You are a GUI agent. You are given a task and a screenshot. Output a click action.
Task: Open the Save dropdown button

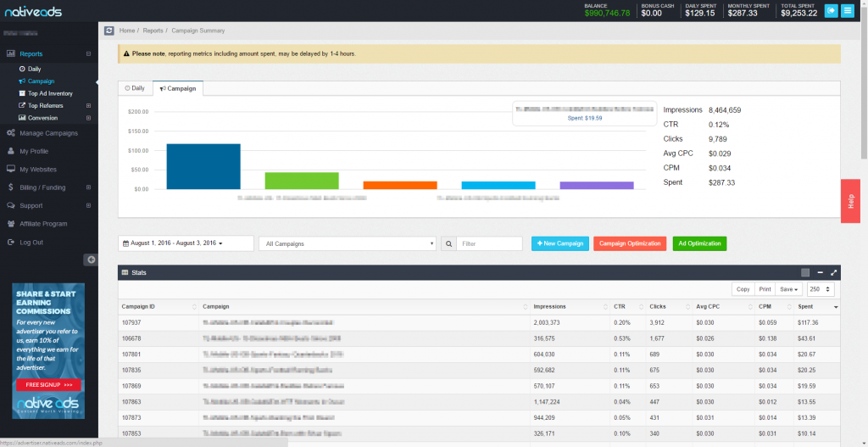tap(790, 289)
